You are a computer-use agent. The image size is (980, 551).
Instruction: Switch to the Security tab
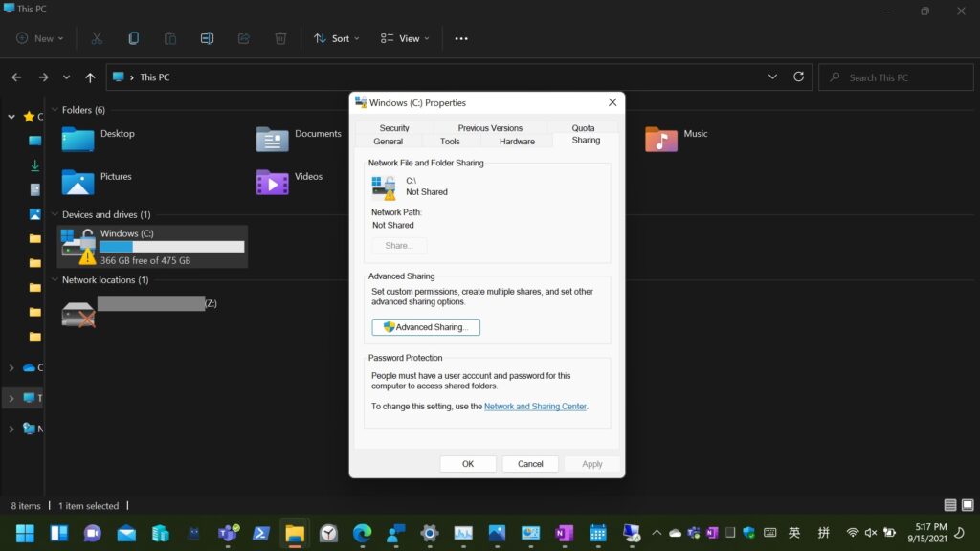point(393,128)
